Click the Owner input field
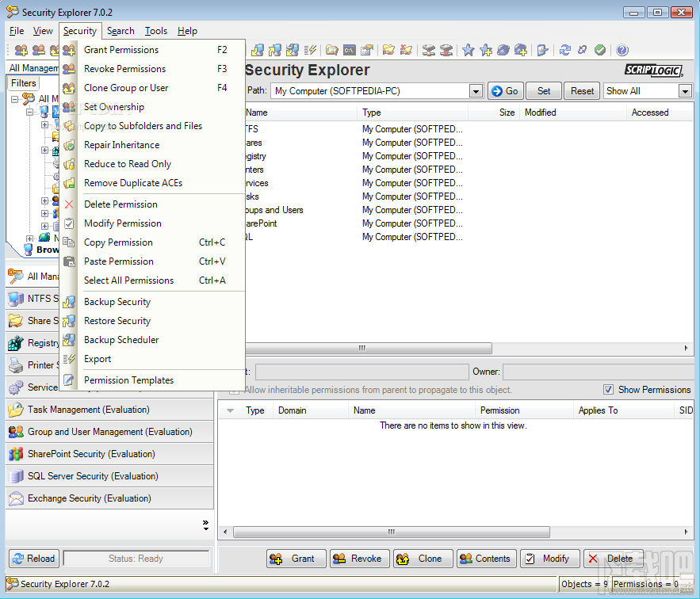The width and height of the screenshot is (700, 599). click(599, 372)
